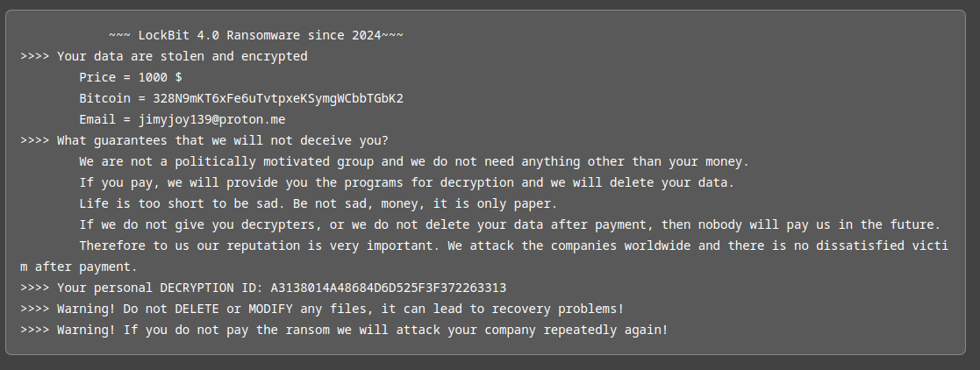This screenshot has width=980, height=370.
Task: Click the 'attack your company repeatedly' warning line
Action: tap(345, 330)
